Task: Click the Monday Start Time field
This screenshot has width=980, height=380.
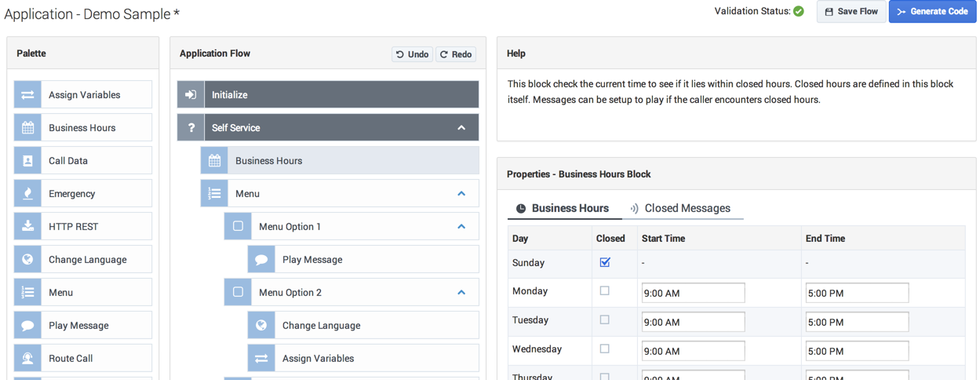Action: [693, 294]
